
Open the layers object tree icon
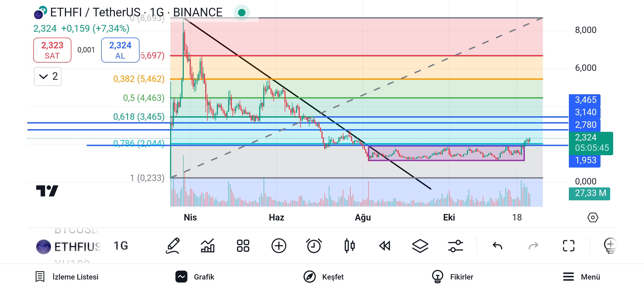pyautogui.click(x=420, y=246)
